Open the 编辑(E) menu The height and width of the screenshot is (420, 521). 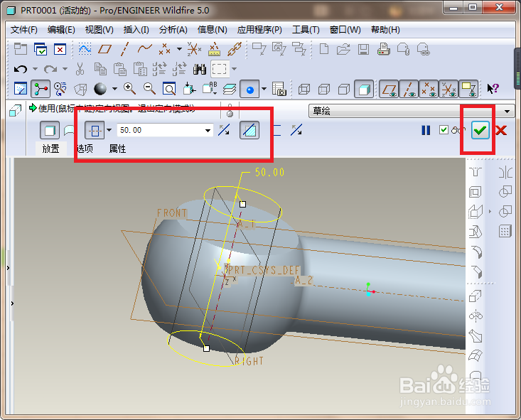(61, 30)
